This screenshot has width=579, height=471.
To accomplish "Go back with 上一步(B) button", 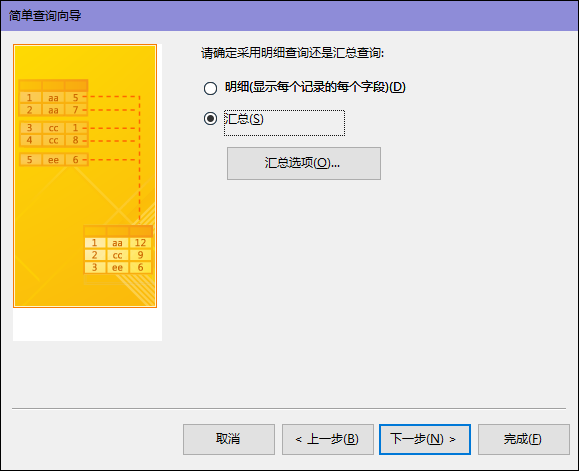I will click(328, 439).
